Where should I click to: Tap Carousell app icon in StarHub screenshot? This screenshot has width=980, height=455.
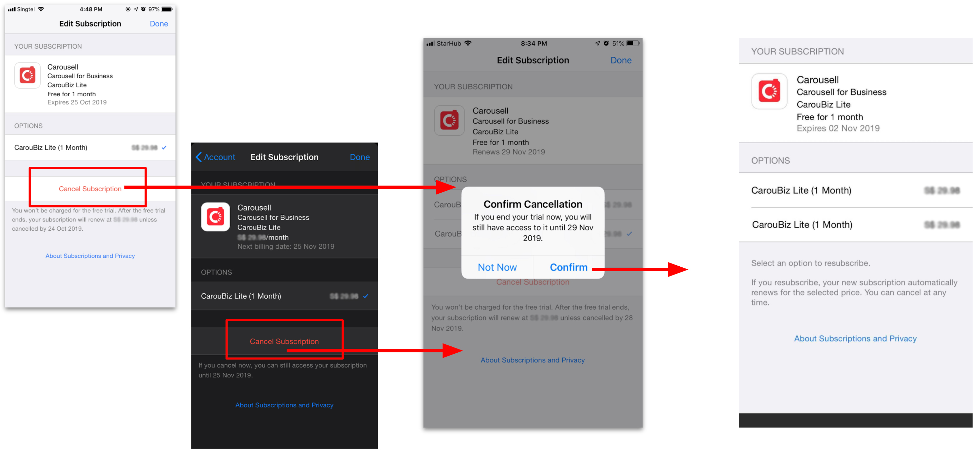pyautogui.click(x=449, y=120)
